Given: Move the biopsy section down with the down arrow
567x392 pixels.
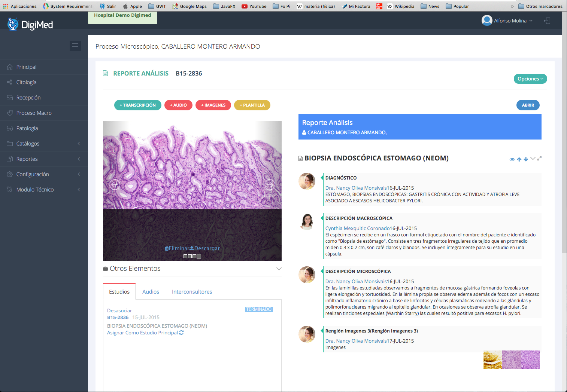Looking at the screenshot, I should point(526,159).
